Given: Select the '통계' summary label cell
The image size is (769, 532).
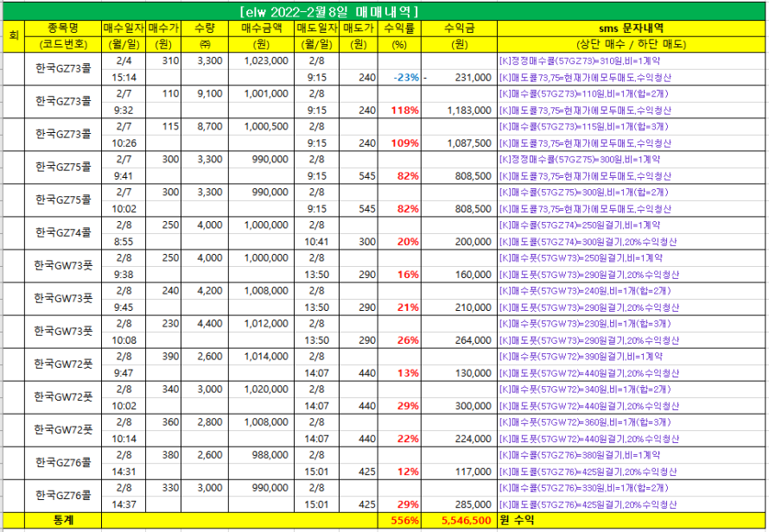Looking at the screenshot, I should point(63,520).
